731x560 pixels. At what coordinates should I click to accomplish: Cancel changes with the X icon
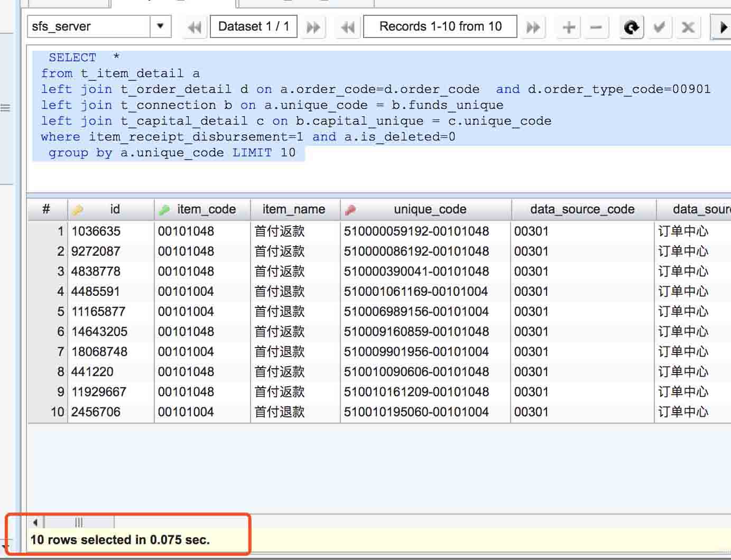point(688,27)
